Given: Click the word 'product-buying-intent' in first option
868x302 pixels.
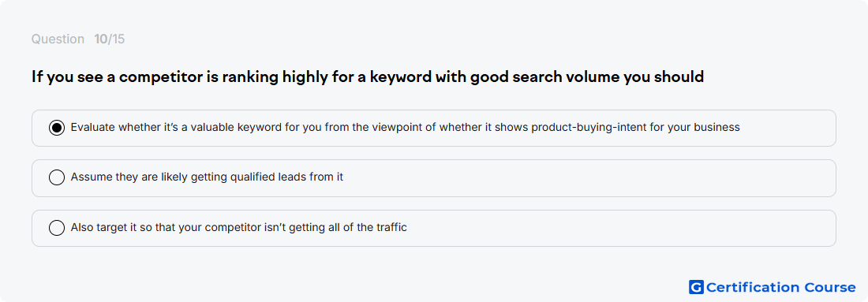Looking at the screenshot, I should 587,127.
